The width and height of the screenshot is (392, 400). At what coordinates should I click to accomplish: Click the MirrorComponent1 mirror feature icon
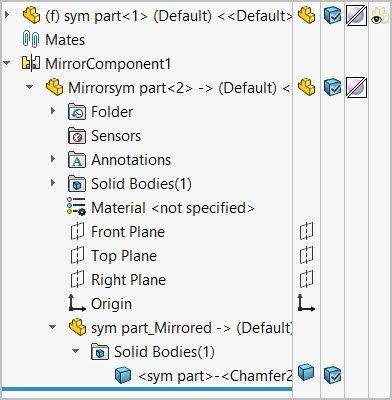[31, 63]
